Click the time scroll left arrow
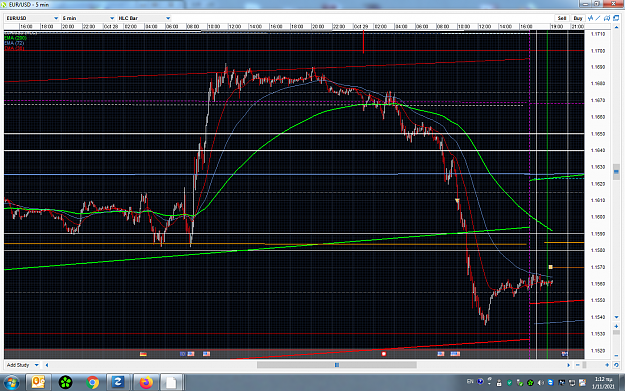 point(47,365)
